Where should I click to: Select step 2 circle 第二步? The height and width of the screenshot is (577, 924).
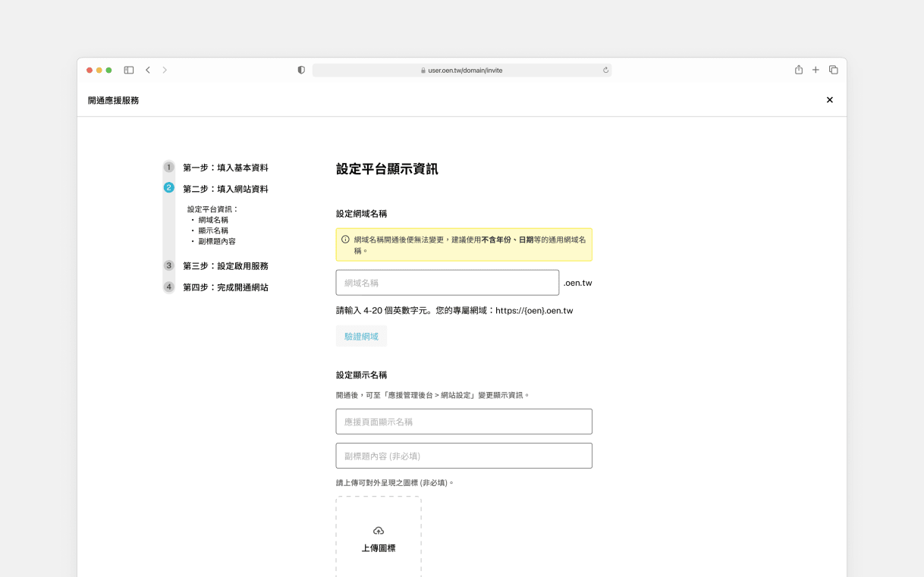click(x=169, y=188)
